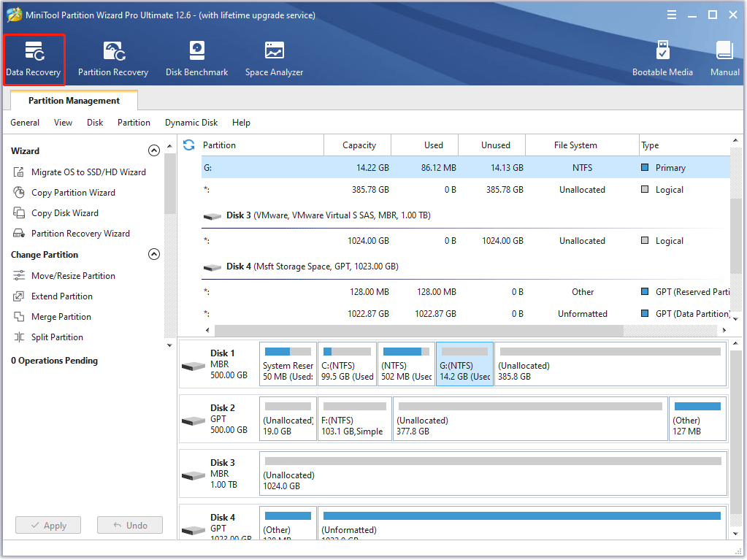Select the 377.8 GB unallocated block on Disk 2

click(x=529, y=418)
